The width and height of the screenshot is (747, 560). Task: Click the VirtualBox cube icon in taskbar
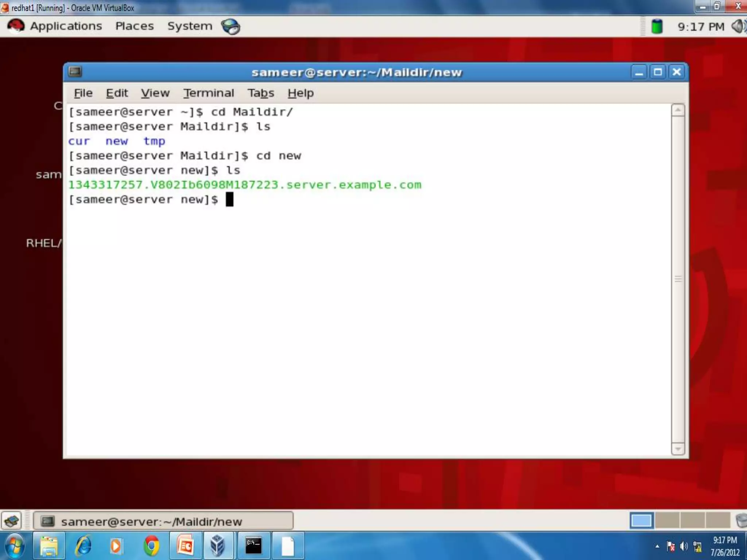[218, 546]
